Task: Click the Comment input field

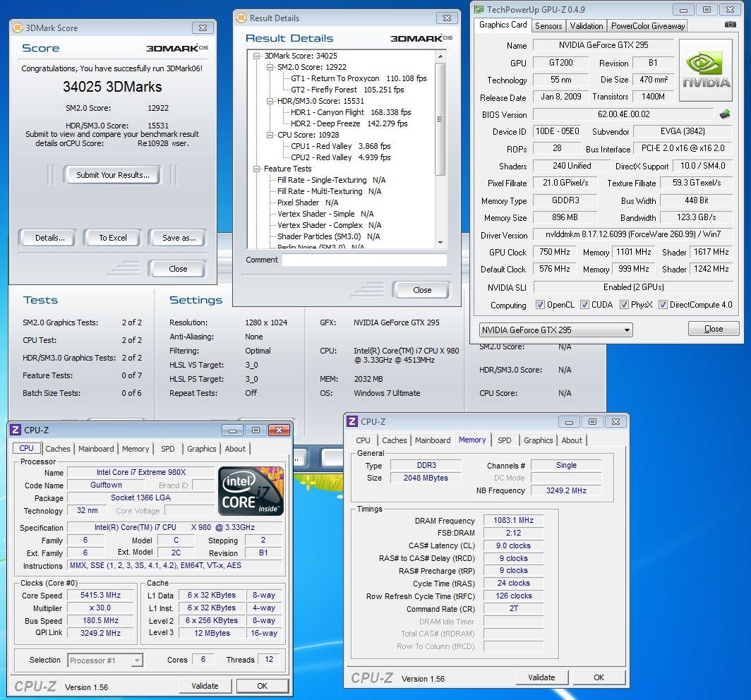Action: 364,260
